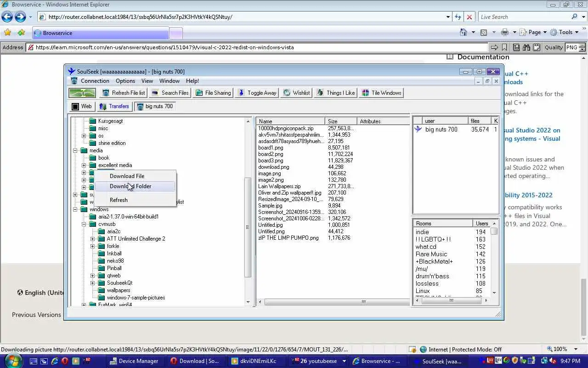Open the Device Manager taskbar button
Image resolution: width=588 pixels, height=368 pixels.
[x=134, y=361]
